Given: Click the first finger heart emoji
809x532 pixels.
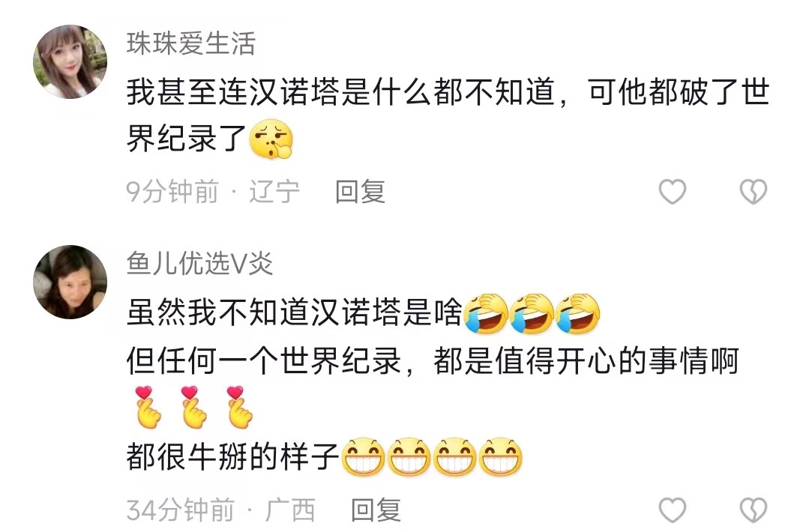Looking at the screenshot, I should coord(148,407).
